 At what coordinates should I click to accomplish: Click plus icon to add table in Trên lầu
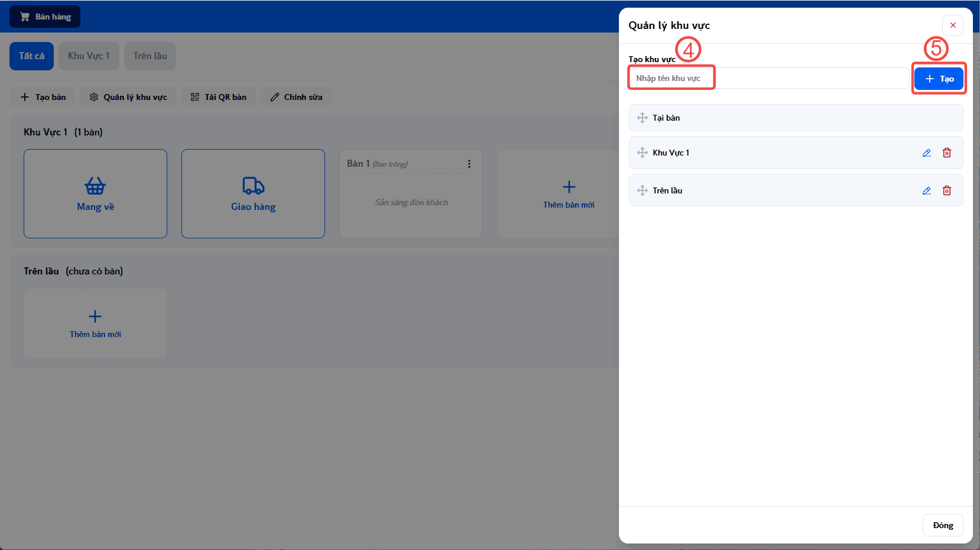[95, 316]
